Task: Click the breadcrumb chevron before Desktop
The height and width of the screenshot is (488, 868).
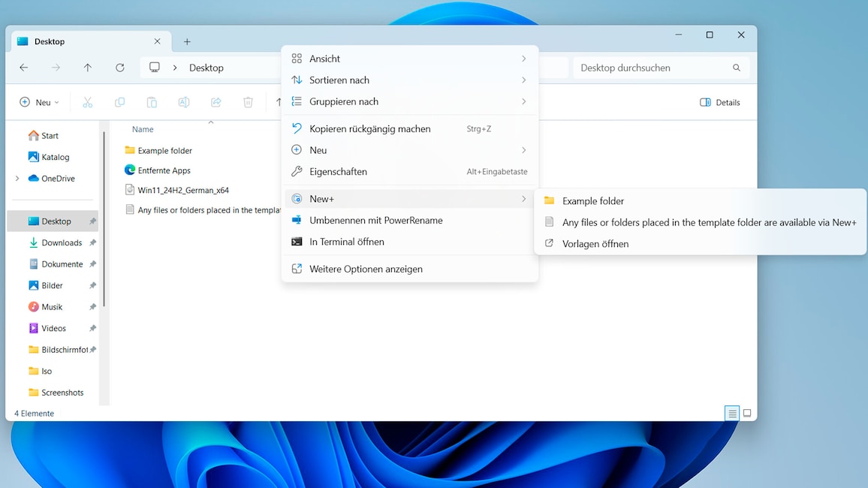Action: point(175,68)
